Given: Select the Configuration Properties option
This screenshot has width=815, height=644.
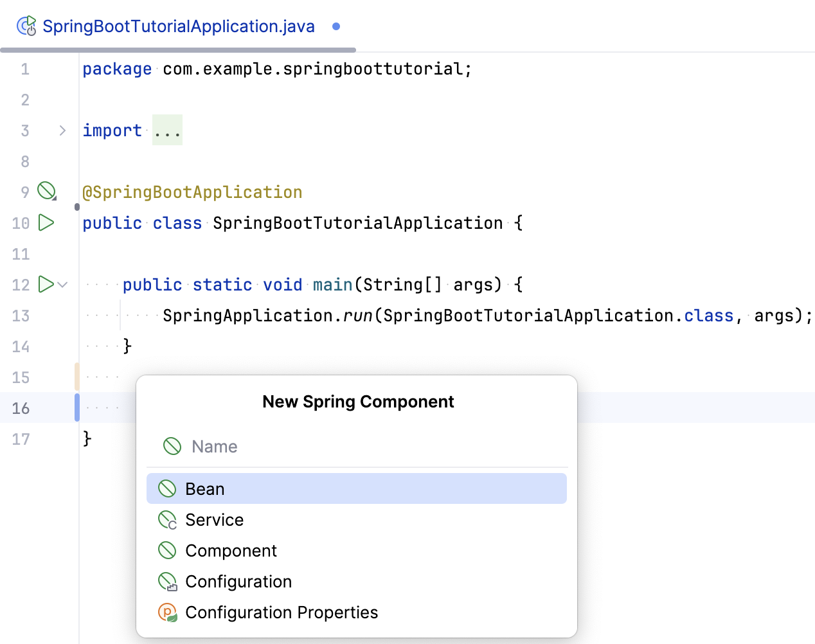Looking at the screenshot, I should (x=282, y=612).
